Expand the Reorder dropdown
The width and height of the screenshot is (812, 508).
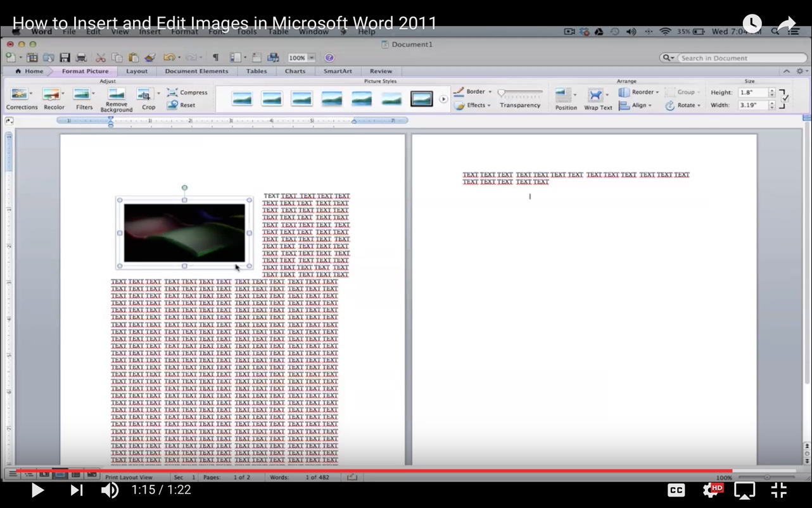(639, 92)
